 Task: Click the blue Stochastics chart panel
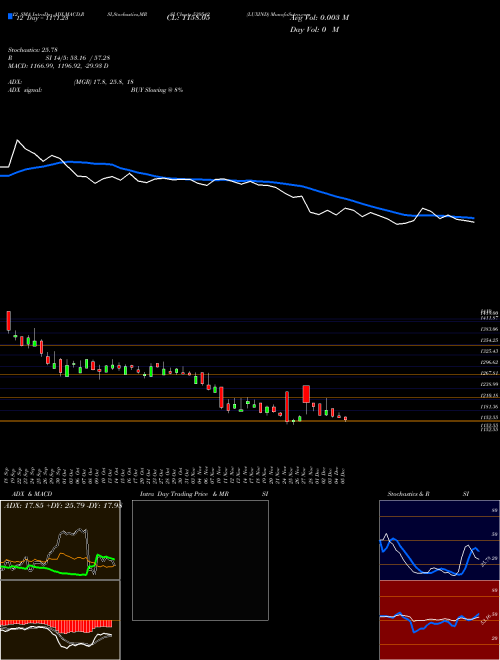click(439, 540)
